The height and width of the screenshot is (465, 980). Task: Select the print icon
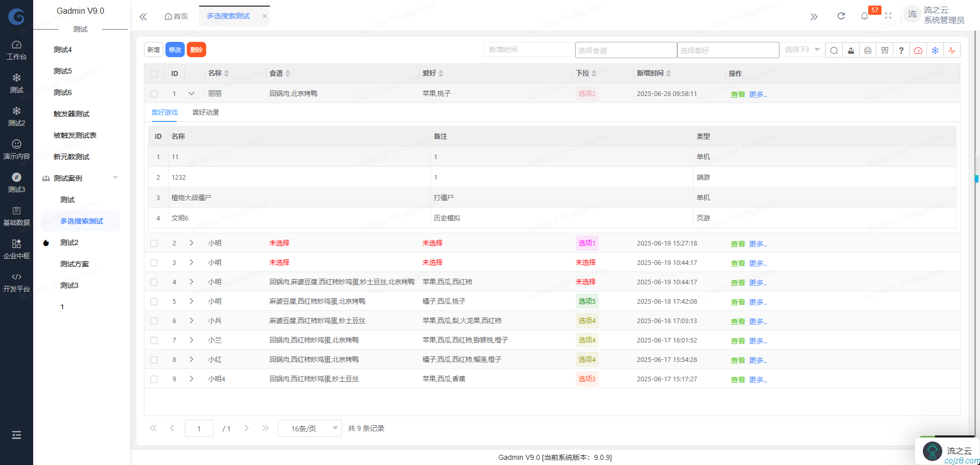[x=867, y=50]
